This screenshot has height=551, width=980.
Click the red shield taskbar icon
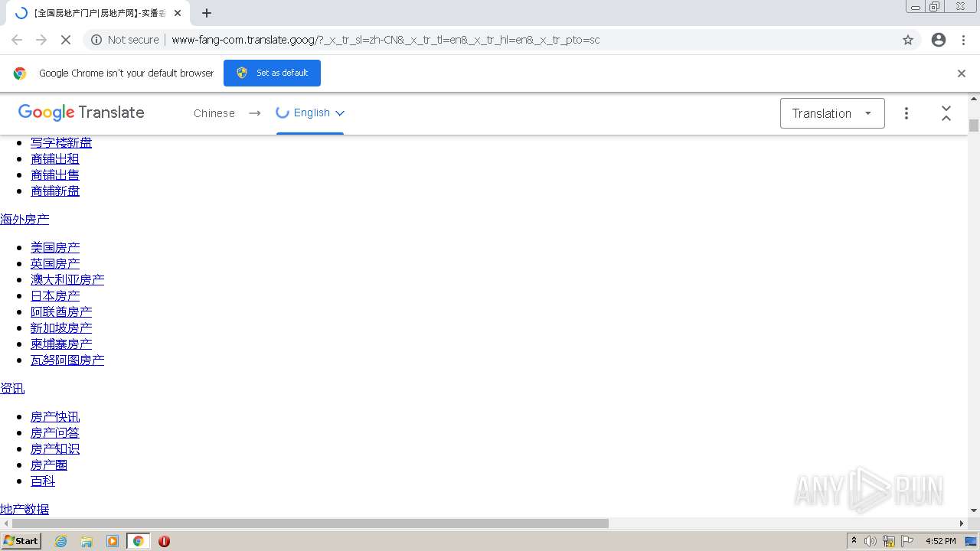tap(164, 541)
